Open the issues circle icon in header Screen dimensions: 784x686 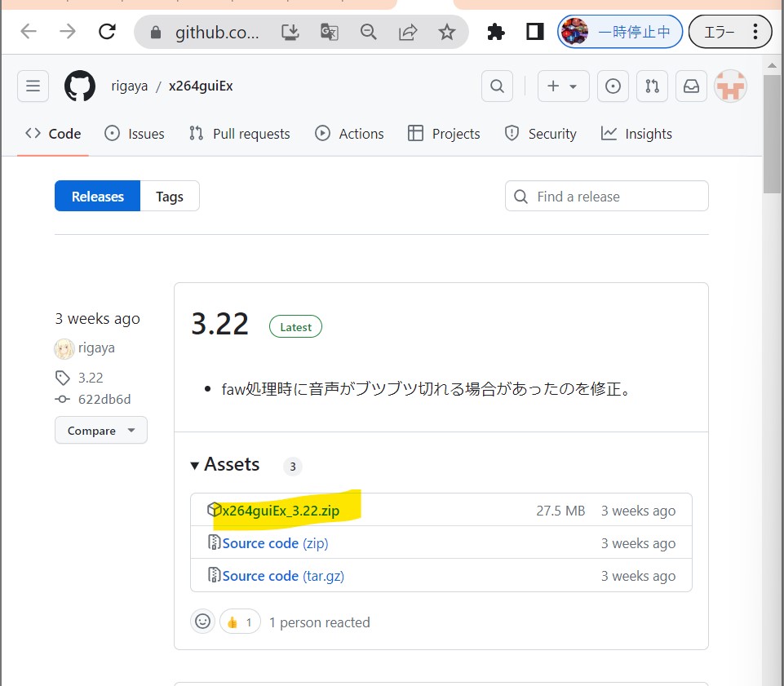613,86
